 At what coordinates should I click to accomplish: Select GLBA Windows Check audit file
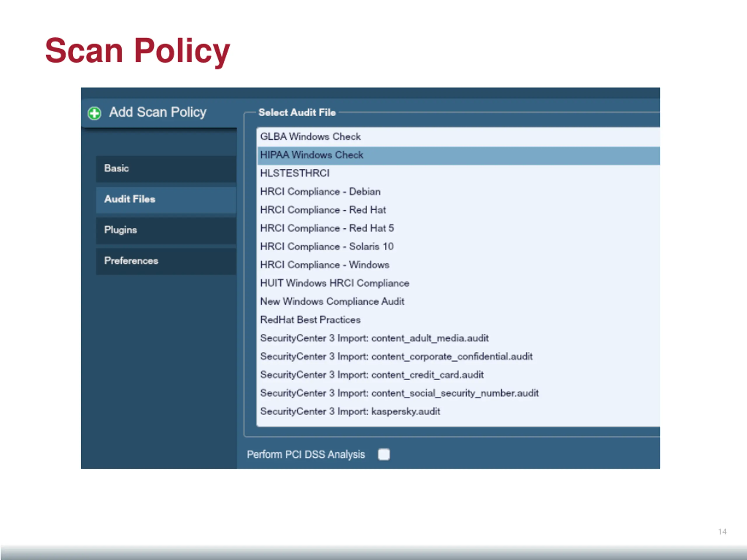[x=458, y=137]
